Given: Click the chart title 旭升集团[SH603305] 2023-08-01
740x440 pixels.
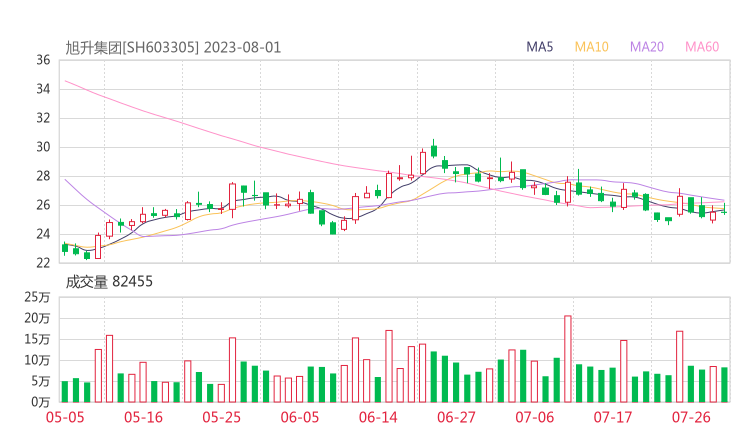Looking at the screenshot, I should [x=173, y=48].
